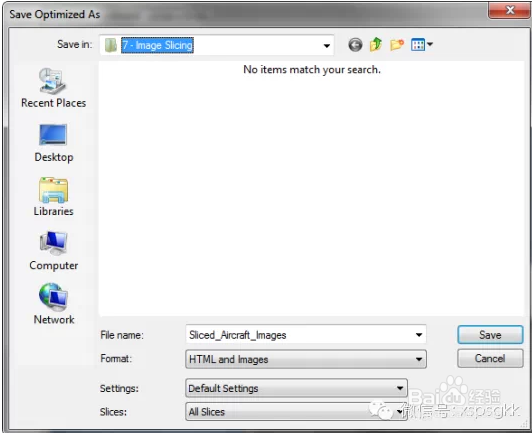The width and height of the screenshot is (532, 433).
Task: Open Computer in the sidebar
Action: pyautogui.click(x=53, y=251)
